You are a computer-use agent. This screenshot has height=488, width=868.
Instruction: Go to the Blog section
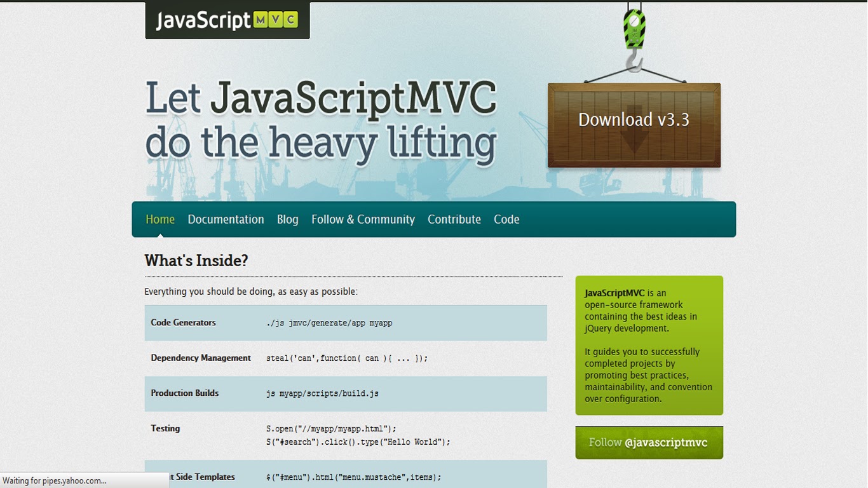coord(287,219)
